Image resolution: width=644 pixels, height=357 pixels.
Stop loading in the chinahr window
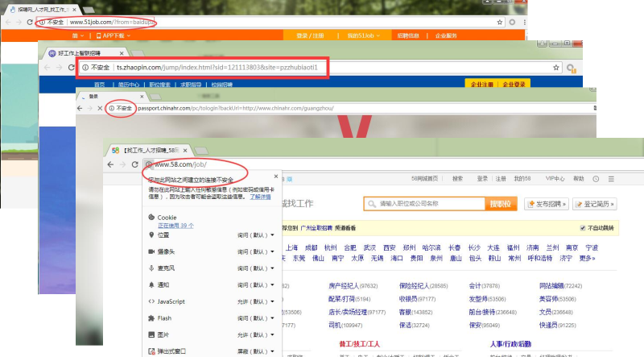coord(100,108)
